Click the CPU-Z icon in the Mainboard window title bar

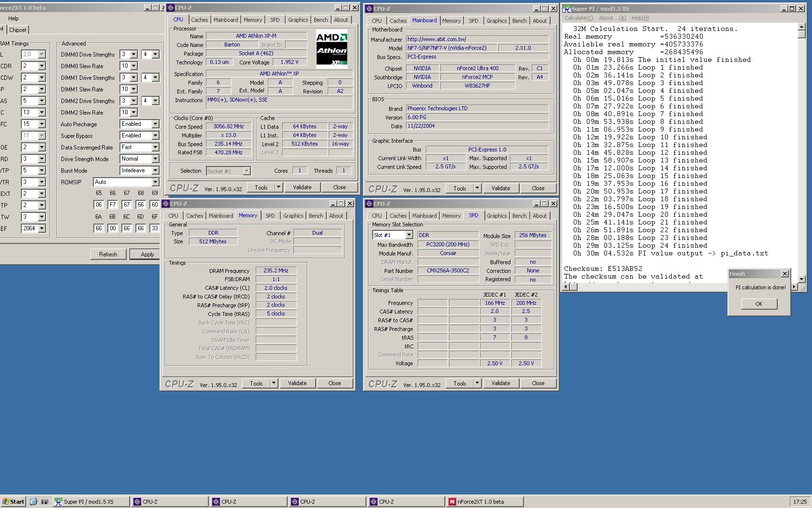click(369, 8)
